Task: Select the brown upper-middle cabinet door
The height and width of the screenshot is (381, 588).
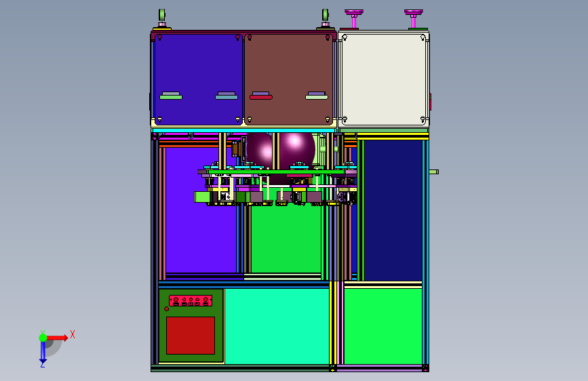Action: 288,79
